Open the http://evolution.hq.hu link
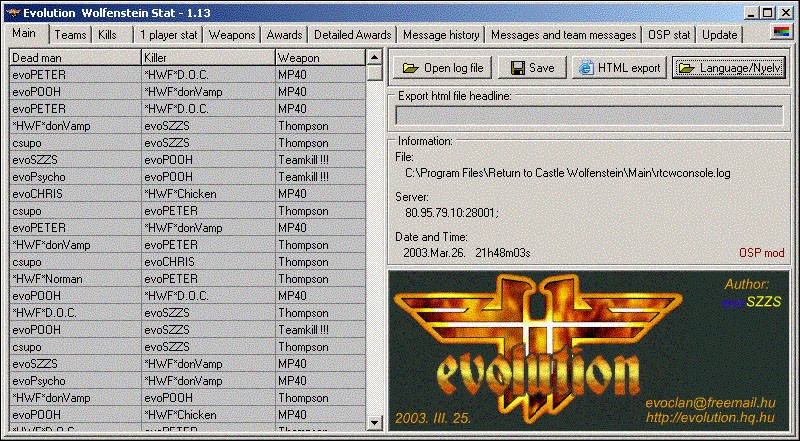Image resolution: width=800 pixels, height=441 pixels. click(x=710, y=418)
